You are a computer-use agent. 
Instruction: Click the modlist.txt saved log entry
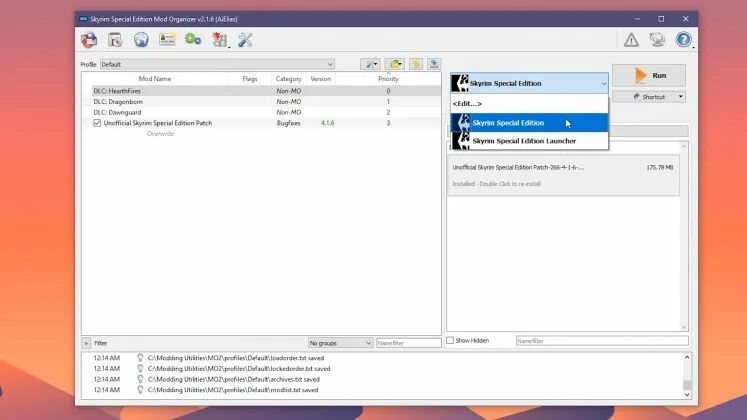(x=233, y=390)
